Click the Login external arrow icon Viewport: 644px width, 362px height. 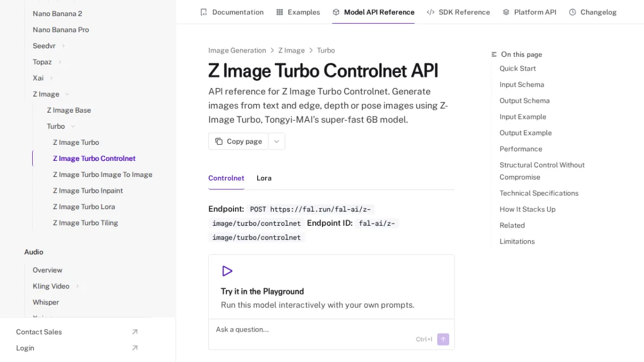(135, 348)
